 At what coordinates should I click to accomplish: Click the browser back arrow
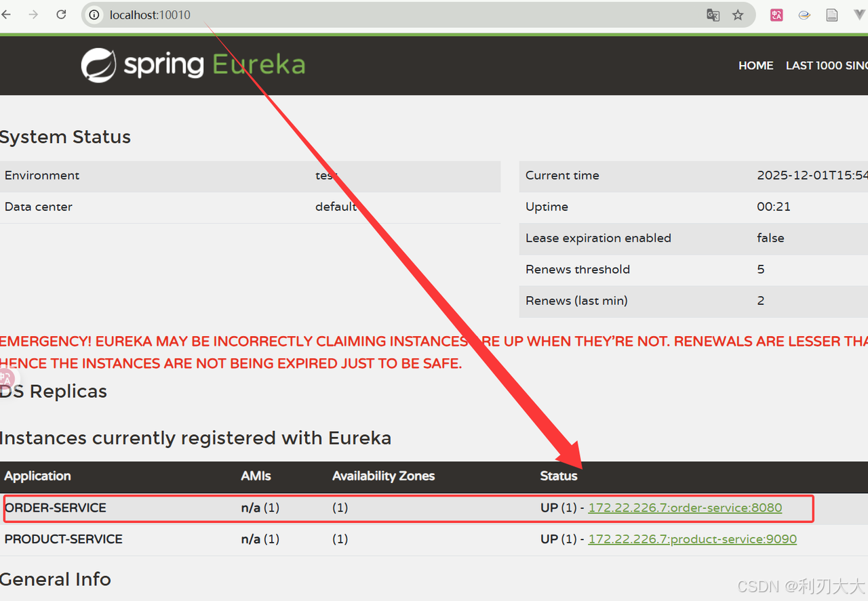coord(6,15)
